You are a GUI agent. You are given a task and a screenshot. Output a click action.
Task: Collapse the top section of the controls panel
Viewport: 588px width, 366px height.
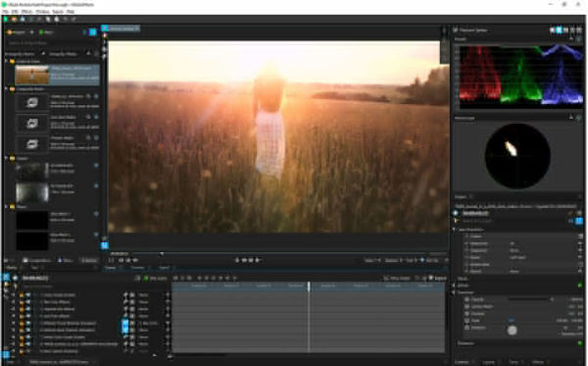[454, 230]
